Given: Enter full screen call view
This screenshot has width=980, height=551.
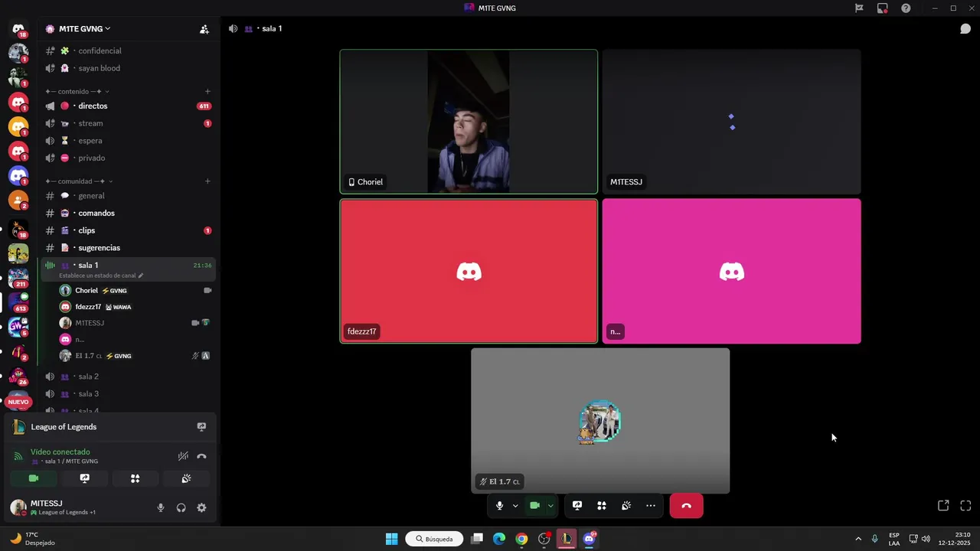Looking at the screenshot, I should pyautogui.click(x=965, y=506).
